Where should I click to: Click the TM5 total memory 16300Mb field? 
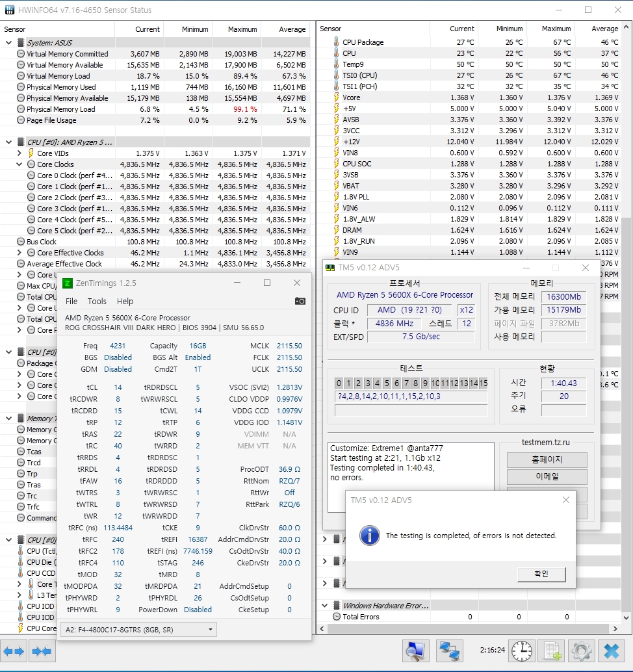point(563,296)
